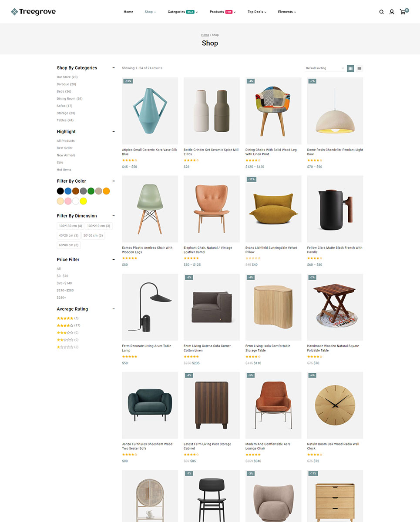Open the Elements menu
420x522 pixels.
tap(287, 12)
